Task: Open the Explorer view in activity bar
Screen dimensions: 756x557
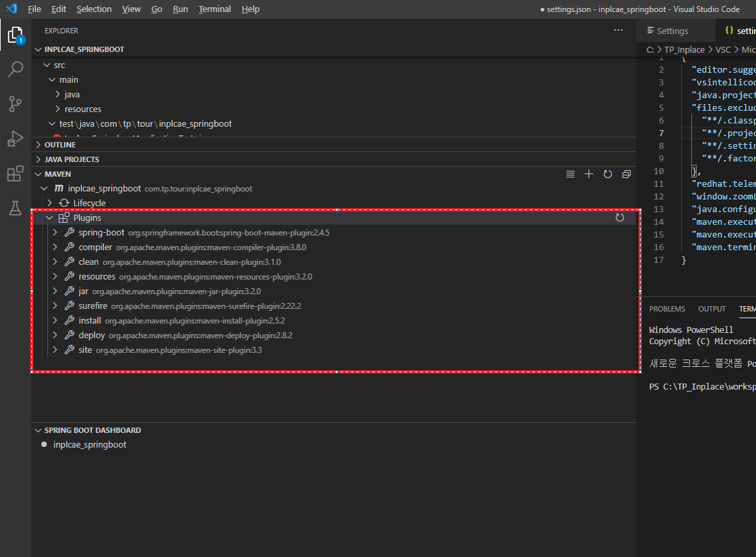Action: pyautogui.click(x=15, y=35)
